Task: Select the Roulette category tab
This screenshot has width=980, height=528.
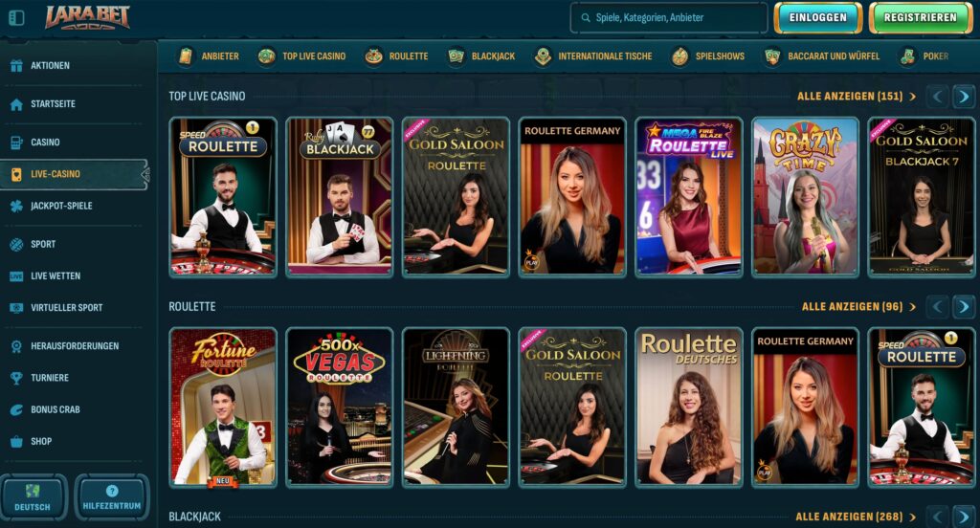Action: tap(397, 56)
